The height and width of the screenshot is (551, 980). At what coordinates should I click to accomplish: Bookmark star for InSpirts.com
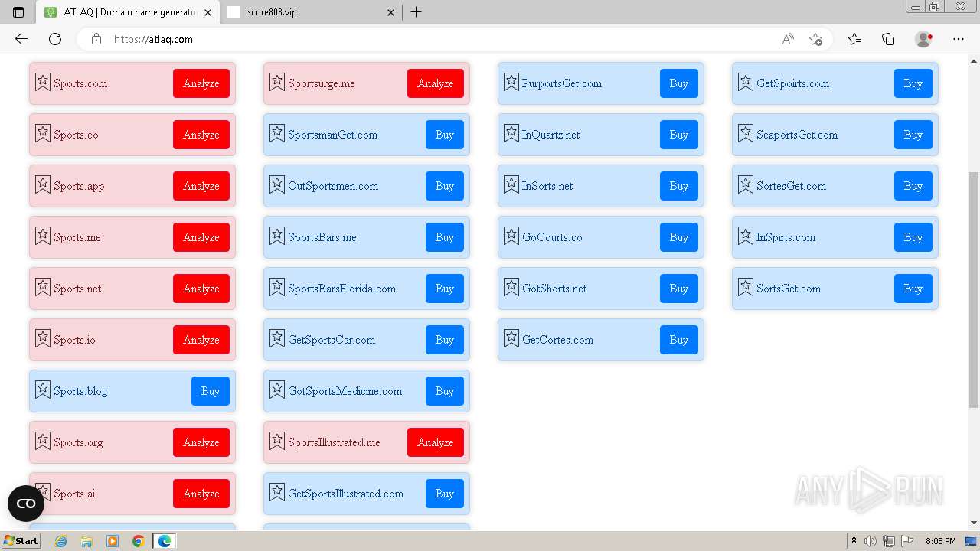pyautogui.click(x=746, y=236)
